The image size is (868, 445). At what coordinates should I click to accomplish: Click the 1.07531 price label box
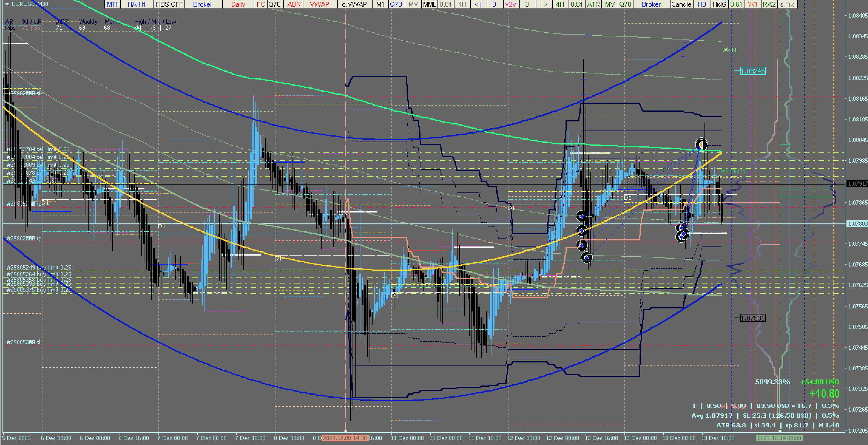(752, 318)
